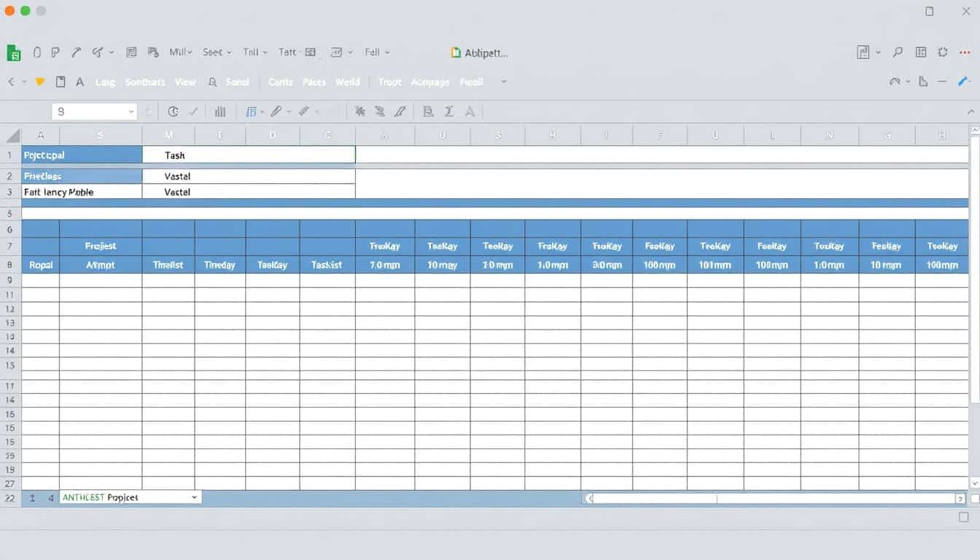
Task: Click the Sand button in ribbon
Action: click(x=238, y=82)
